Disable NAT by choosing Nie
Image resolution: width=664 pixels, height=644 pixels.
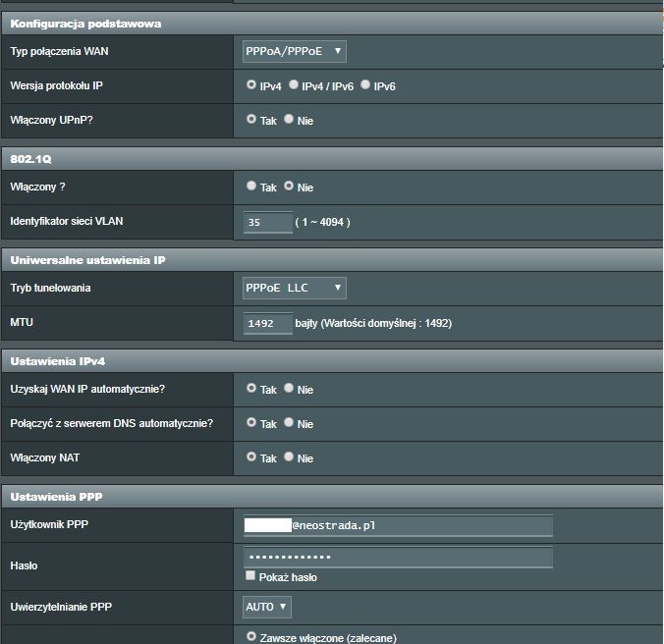click(289, 457)
